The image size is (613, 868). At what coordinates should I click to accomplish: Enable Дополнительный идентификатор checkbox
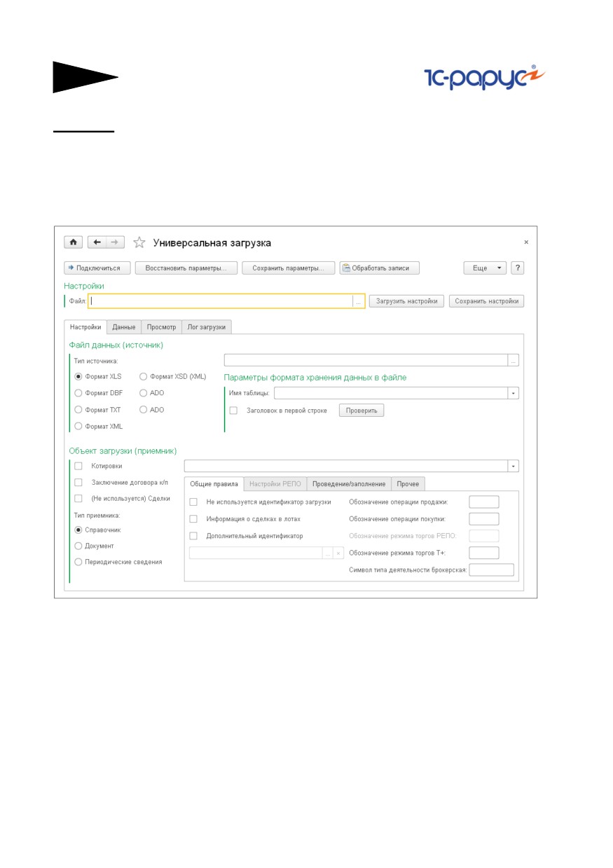click(193, 536)
